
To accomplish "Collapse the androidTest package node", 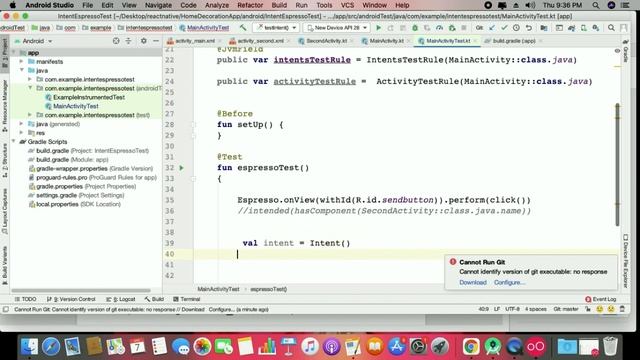I will [x=30, y=88].
